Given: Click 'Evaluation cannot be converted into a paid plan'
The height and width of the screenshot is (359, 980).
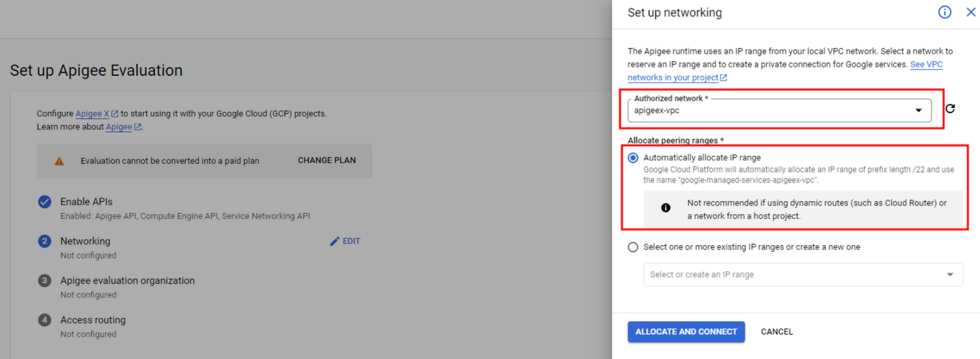Looking at the screenshot, I should tap(170, 161).
